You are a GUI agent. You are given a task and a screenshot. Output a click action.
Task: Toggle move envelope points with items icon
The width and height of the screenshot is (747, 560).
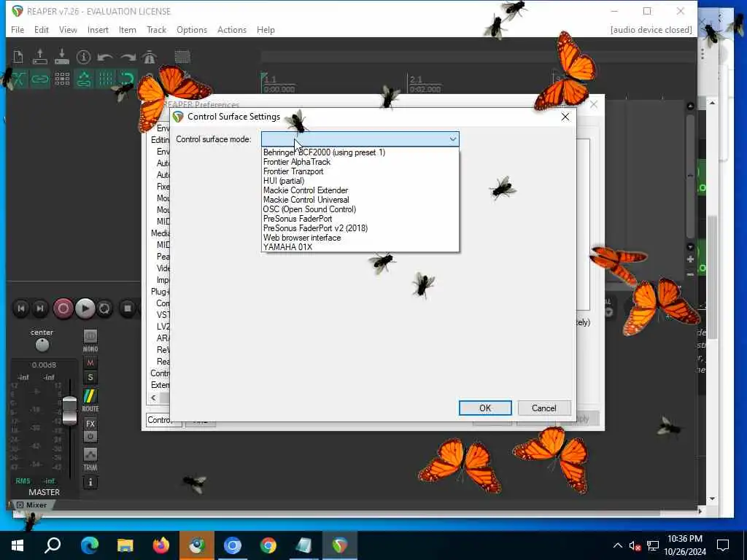click(84, 79)
